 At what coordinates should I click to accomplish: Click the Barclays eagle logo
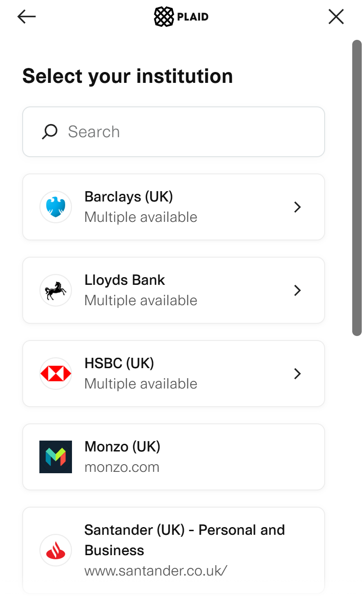pyautogui.click(x=56, y=207)
